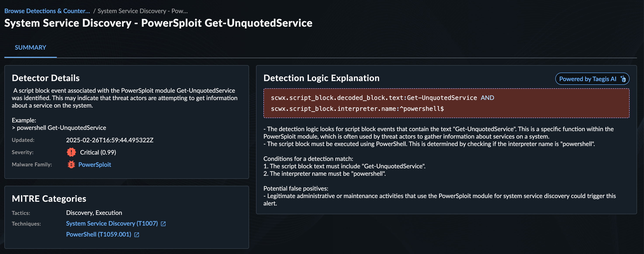Image resolution: width=644 pixels, height=254 pixels.
Task: Open the SUMMARY tab
Action: point(31,48)
